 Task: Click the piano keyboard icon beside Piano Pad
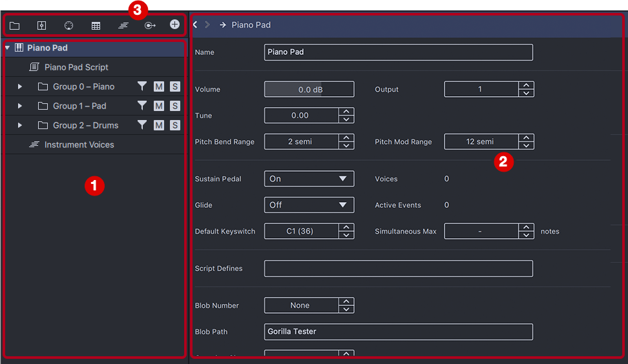pos(19,48)
